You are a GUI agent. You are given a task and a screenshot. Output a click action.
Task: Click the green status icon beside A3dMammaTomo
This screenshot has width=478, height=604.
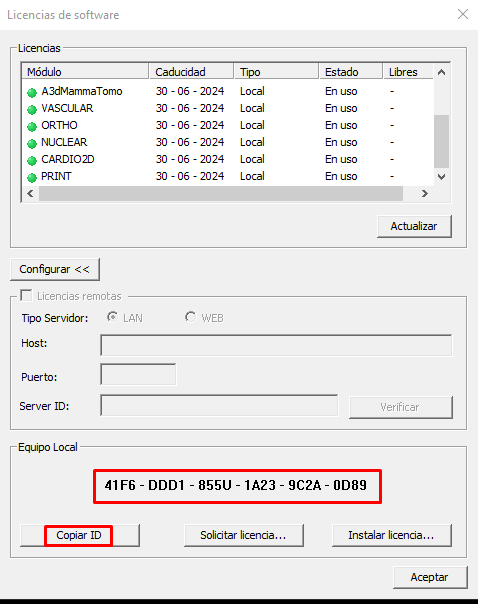pos(32,92)
